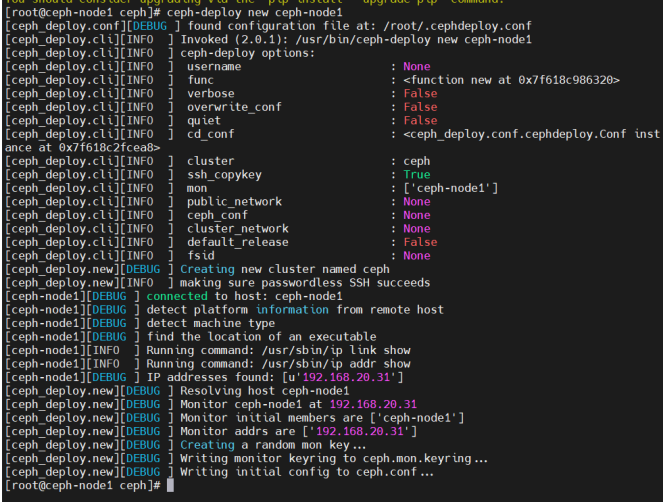Image resolution: width=664 pixels, height=503 pixels.
Task: Click the terminal cursor block at the last prompt
Action: tap(170, 485)
